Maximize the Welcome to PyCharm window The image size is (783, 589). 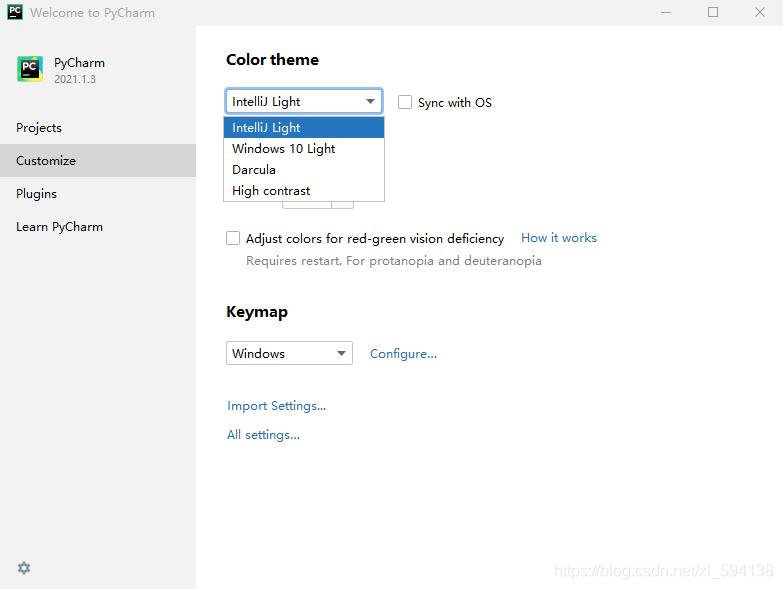[x=713, y=12]
